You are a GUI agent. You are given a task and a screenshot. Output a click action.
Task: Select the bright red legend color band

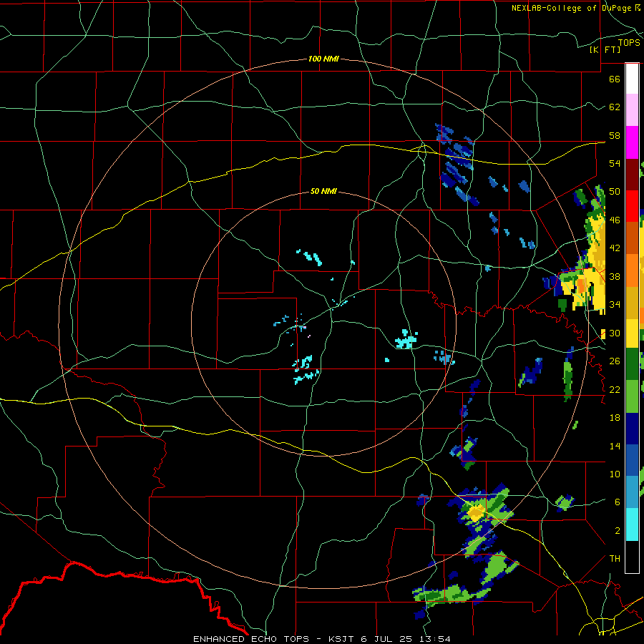[x=632, y=206]
